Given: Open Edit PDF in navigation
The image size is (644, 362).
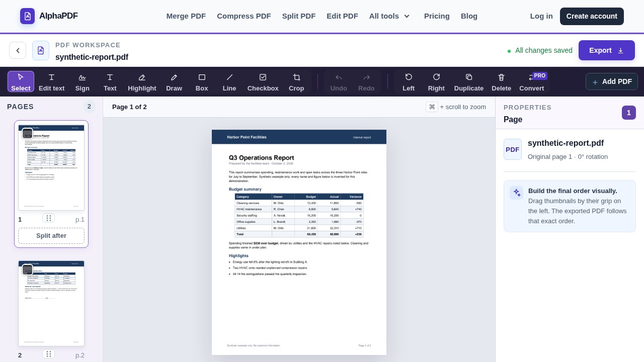Looking at the screenshot, I should pos(342,16).
